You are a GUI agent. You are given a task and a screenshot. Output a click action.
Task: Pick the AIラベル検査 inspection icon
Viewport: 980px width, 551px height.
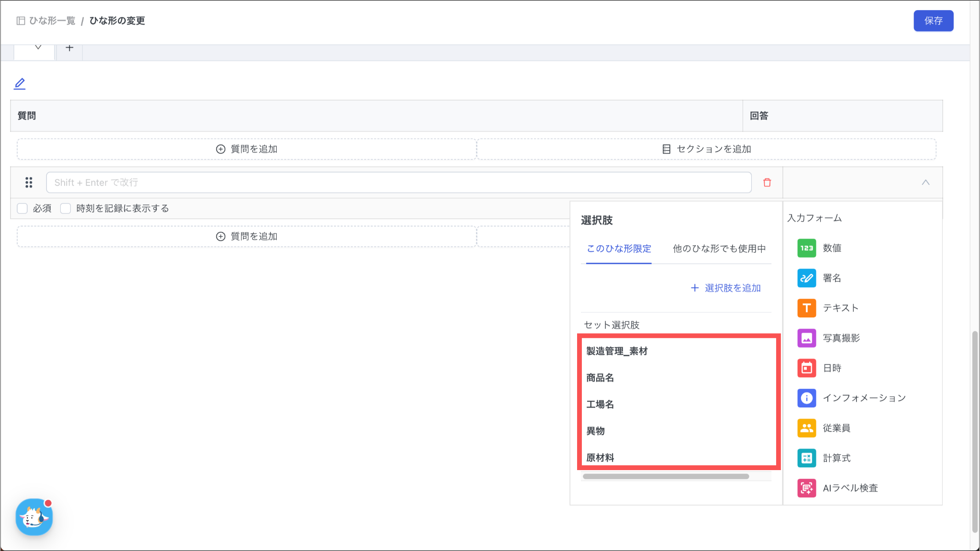click(x=806, y=488)
